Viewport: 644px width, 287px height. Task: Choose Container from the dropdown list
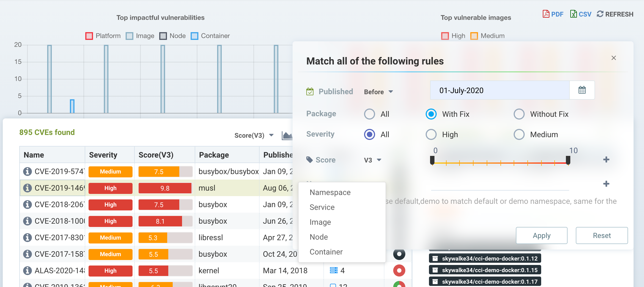tap(326, 252)
